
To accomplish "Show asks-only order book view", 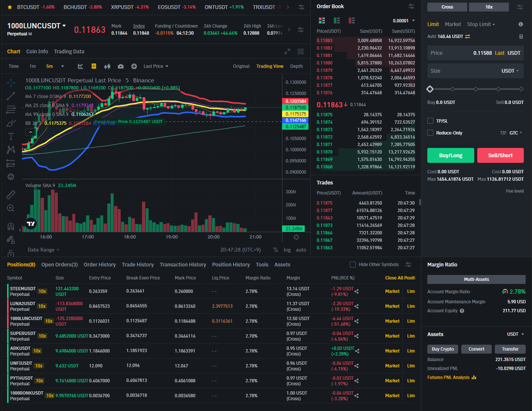I will tap(352, 20).
